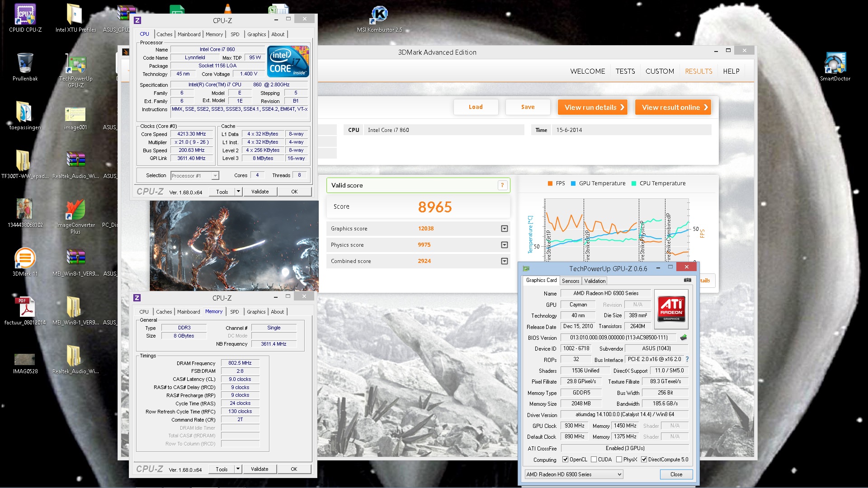The width and height of the screenshot is (868, 488).
Task: Open Tools dropdown arrow in CPU-Z Memory window
Action: click(238, 469)
